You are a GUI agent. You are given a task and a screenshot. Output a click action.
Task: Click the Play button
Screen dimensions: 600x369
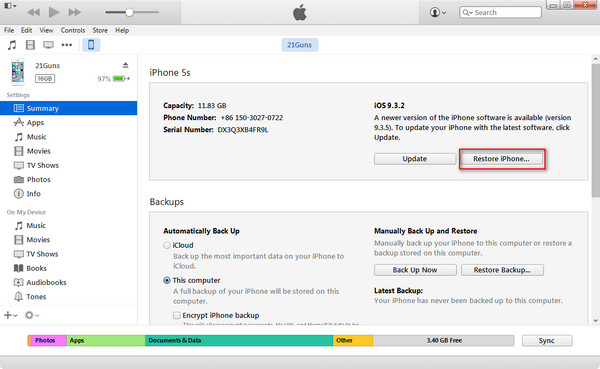pyautogui.click(x=54, y=12)
